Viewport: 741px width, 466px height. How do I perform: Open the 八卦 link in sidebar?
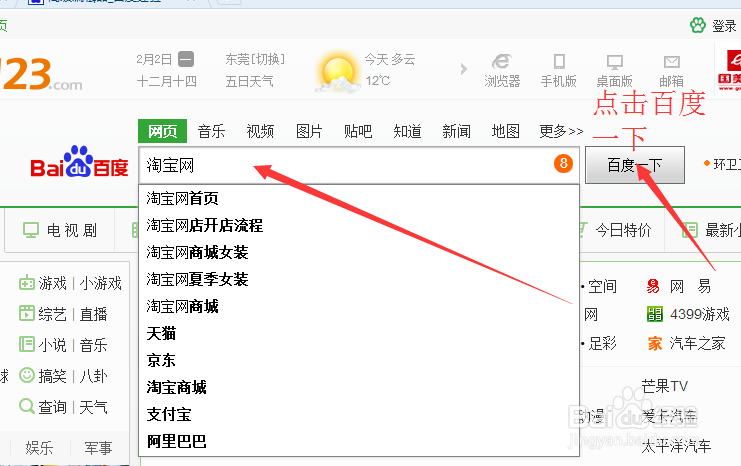(93, 376)
